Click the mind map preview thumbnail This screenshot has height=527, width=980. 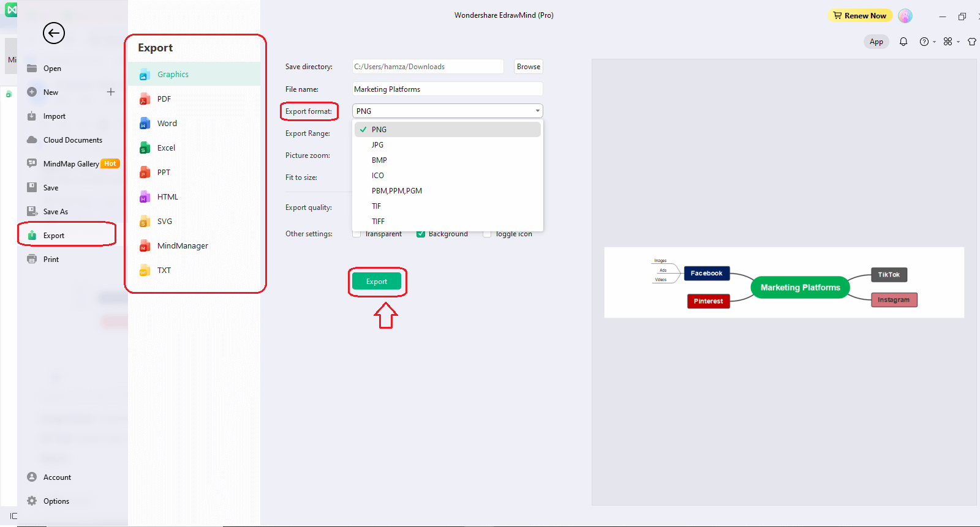pos(784,282)
